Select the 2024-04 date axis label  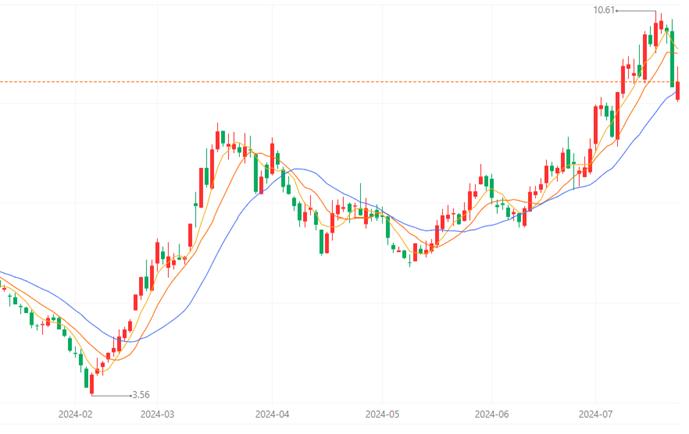(272, 414)
